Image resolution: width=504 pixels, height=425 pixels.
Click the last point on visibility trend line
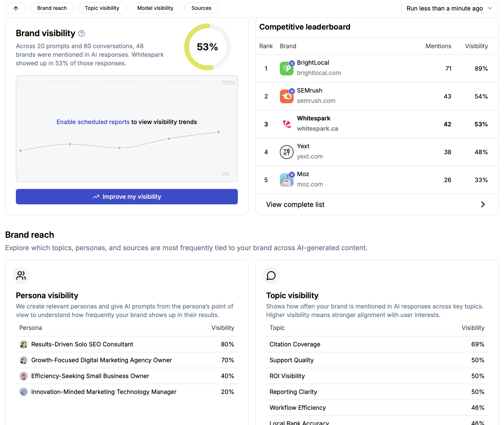pos(218,132)
